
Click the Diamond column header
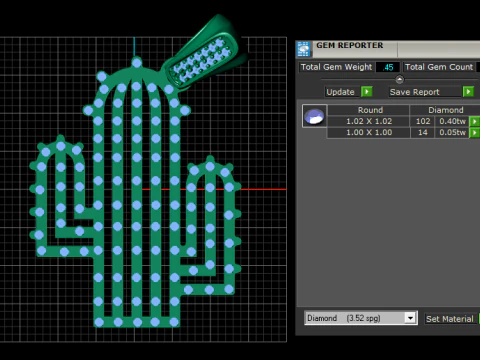pos(445,110)
